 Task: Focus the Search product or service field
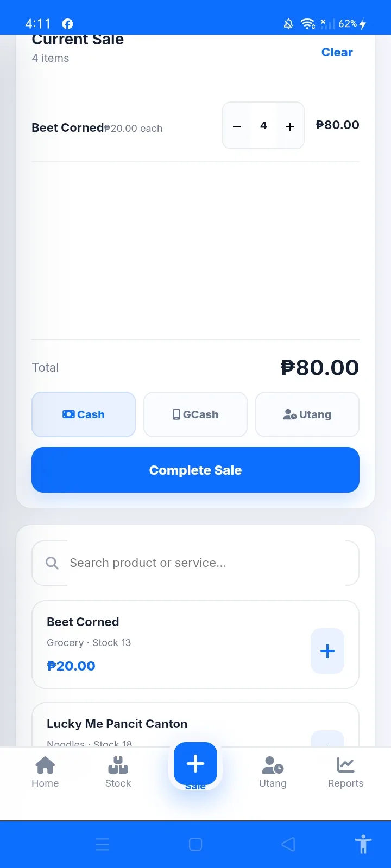195,563
